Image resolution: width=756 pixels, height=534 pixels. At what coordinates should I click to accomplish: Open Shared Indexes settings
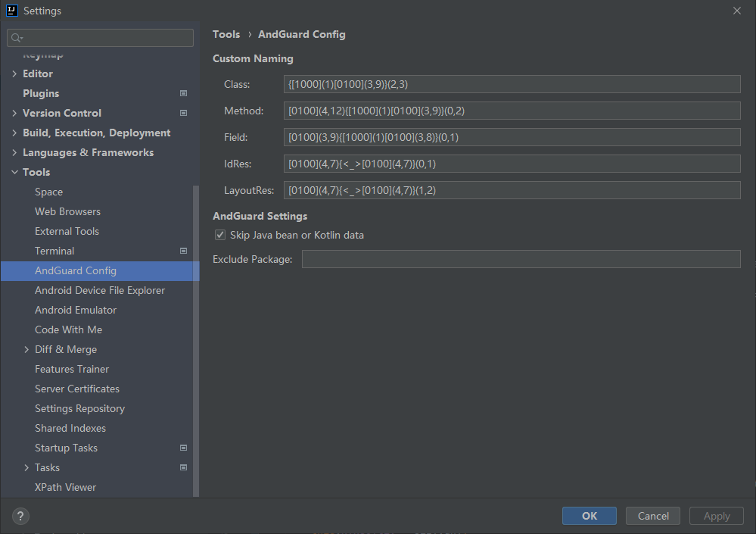(x=70, y=428)
